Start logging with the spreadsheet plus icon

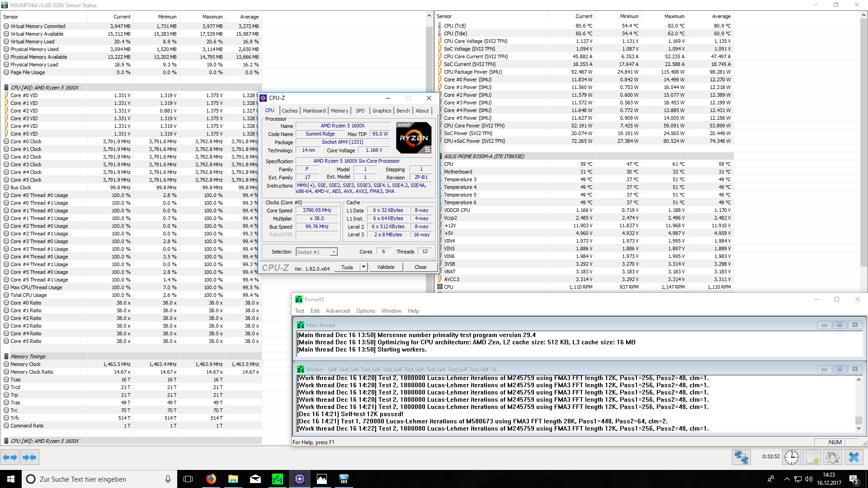click(812, 457)
